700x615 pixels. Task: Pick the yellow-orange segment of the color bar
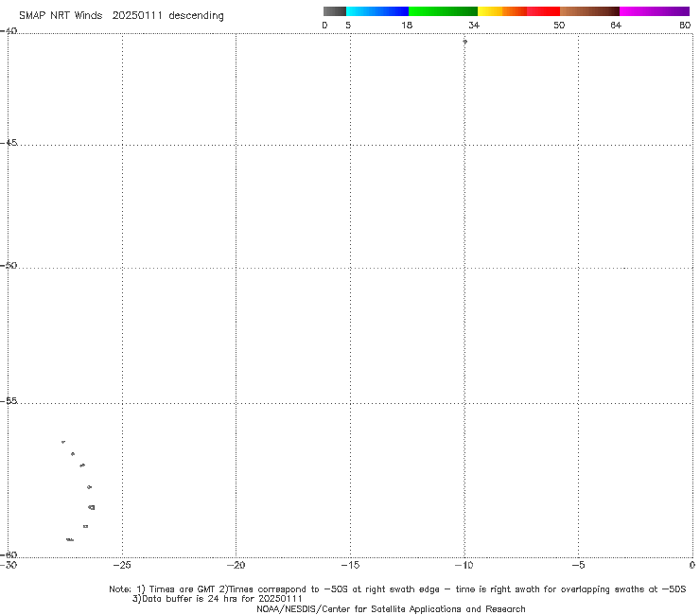coord(502,11)
